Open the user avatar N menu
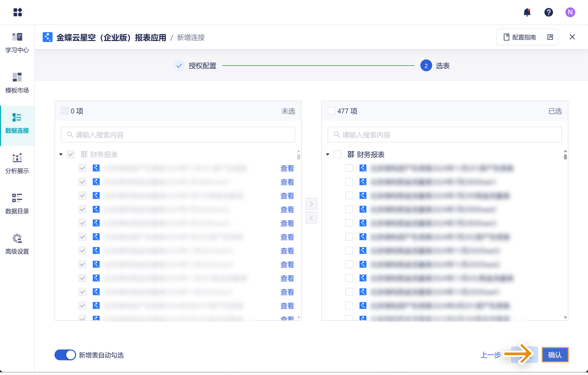The image size is (588, 375). pos(570,12)
